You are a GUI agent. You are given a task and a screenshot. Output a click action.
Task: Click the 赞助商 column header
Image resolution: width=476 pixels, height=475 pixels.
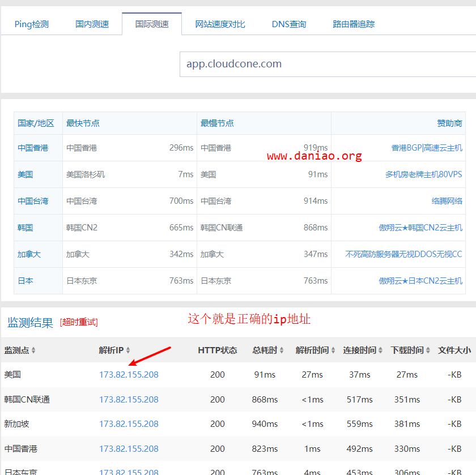tap(449, 123)
